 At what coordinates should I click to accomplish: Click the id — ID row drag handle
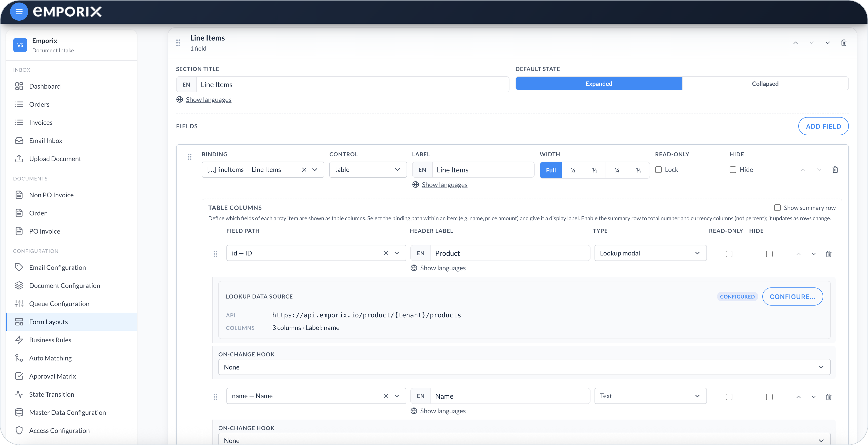click(215, 254)
